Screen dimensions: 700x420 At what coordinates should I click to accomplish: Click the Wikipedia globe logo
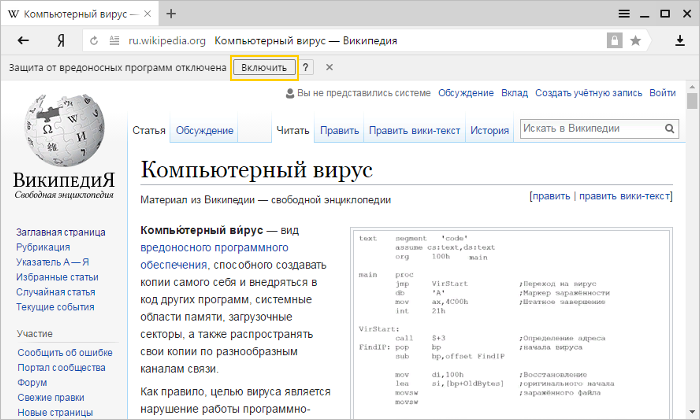(x=65, y=129)
